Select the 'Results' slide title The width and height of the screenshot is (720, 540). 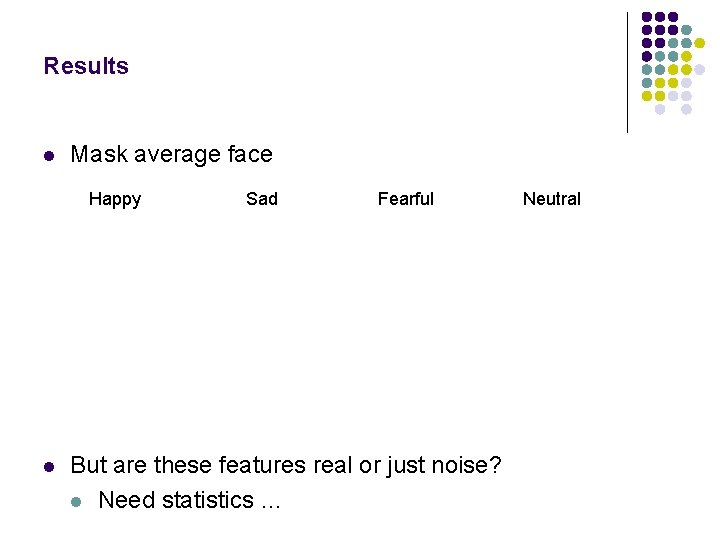point(86,67)
